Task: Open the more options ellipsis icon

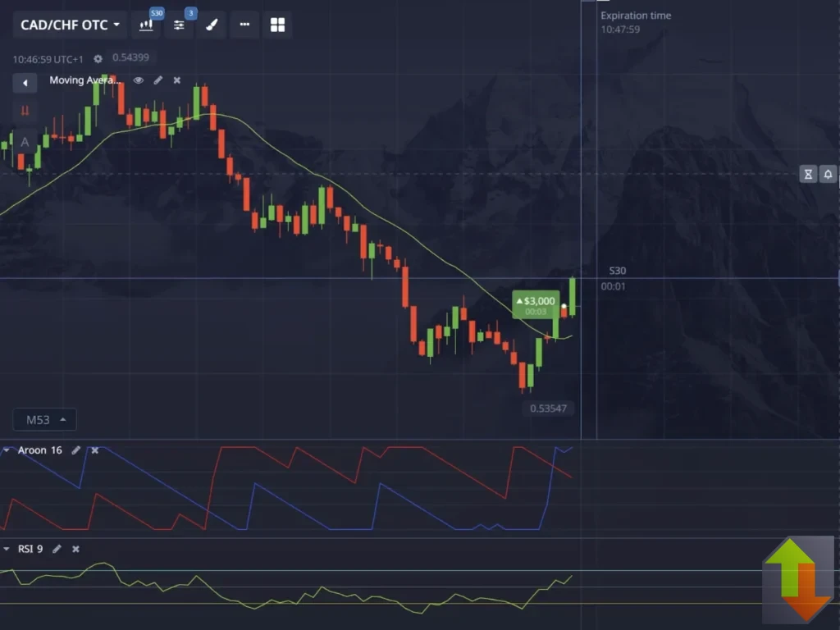Action: point(244,25)
